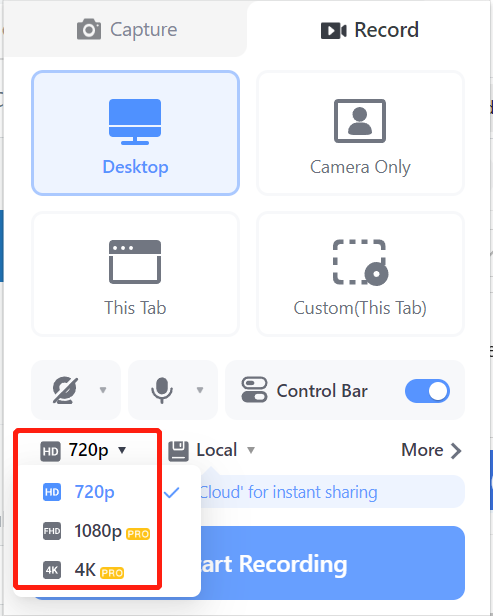The width and height of the screenshot is (493, 616).
Task: Pick Custom(This Tab) region recording
Action: pos(360,274)
